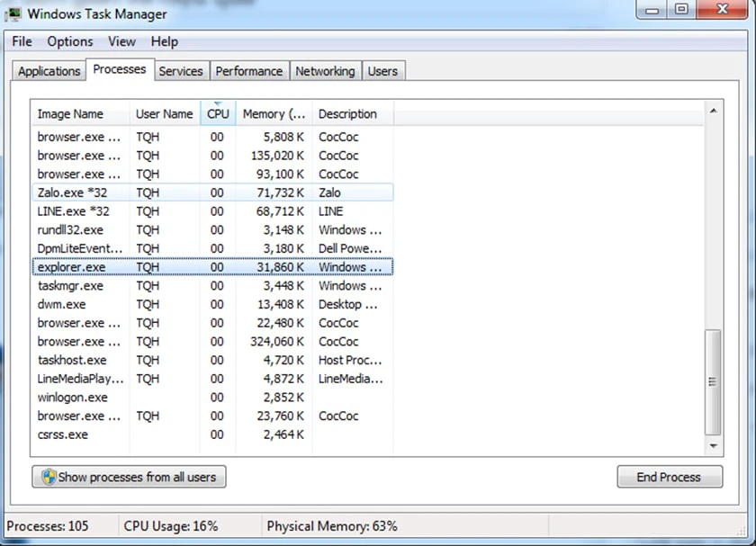Click the Desktop ... description cell

(x=347, y=305)
